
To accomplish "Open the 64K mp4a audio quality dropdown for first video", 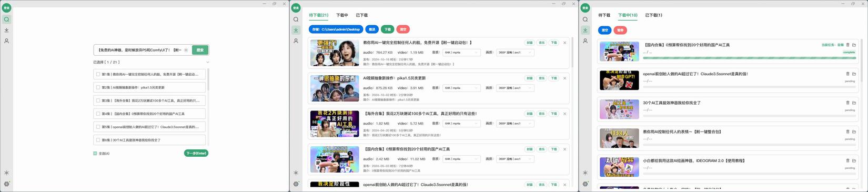I will pos(461,53).
